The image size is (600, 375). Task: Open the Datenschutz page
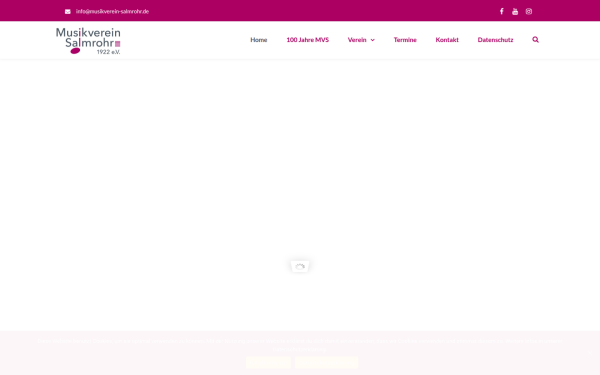pos(495,40)
